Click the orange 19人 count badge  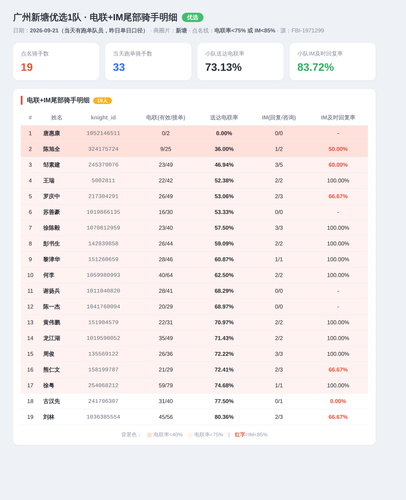click(x=102, y=101)
